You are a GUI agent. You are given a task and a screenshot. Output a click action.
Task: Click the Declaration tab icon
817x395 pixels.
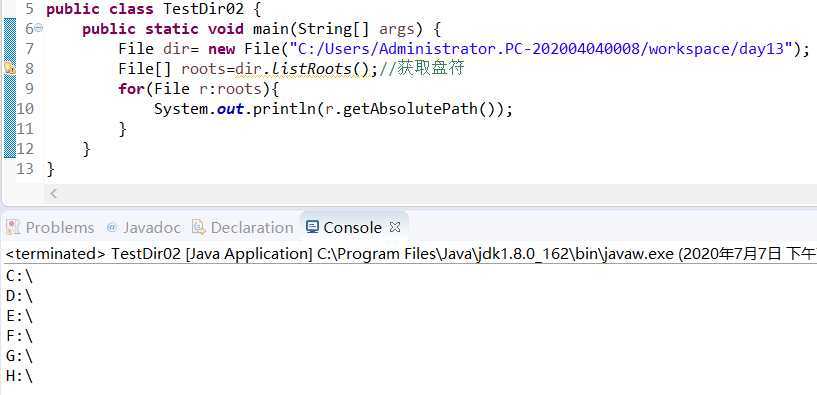(199, 227)
